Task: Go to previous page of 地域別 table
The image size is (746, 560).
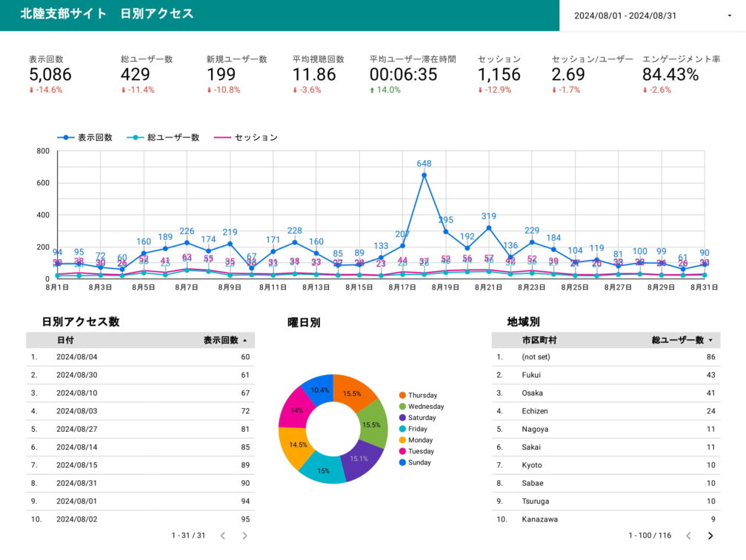Action: click(688, 536)
